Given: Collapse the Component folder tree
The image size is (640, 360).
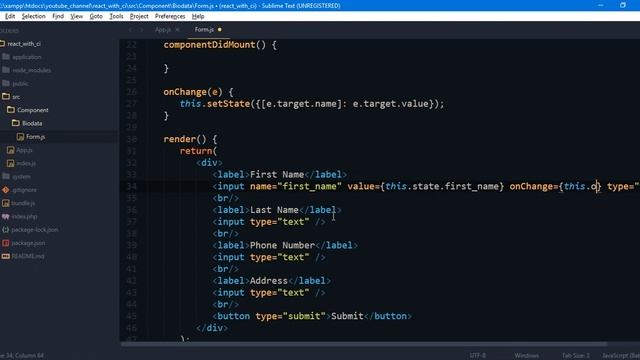Looking at the screenshot, I should tap(11, 110).
